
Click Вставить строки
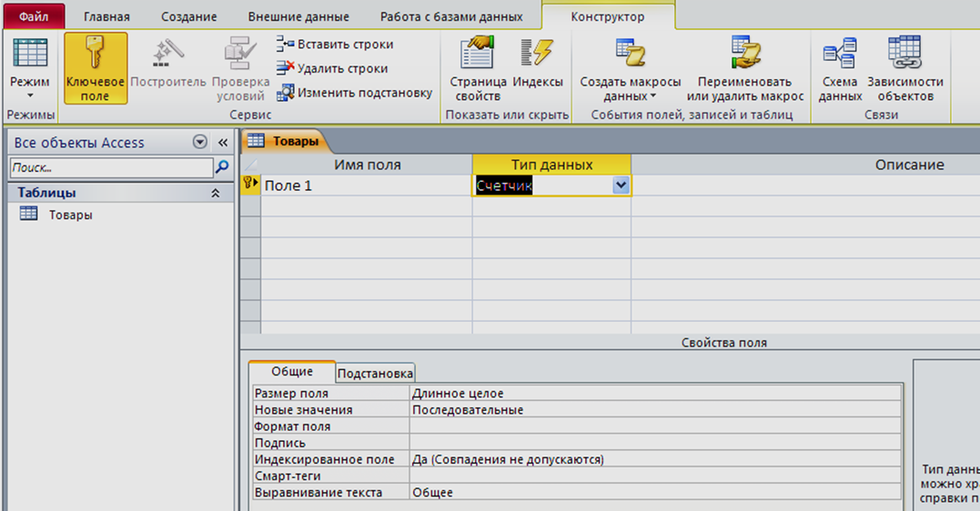(335, 45)
